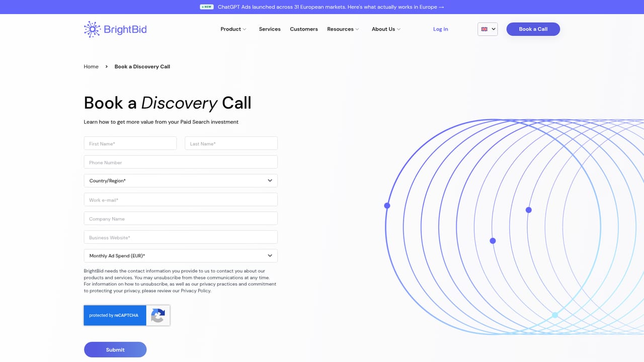
Task: Focus the Last Name field
Action: (x=231, y=143)
